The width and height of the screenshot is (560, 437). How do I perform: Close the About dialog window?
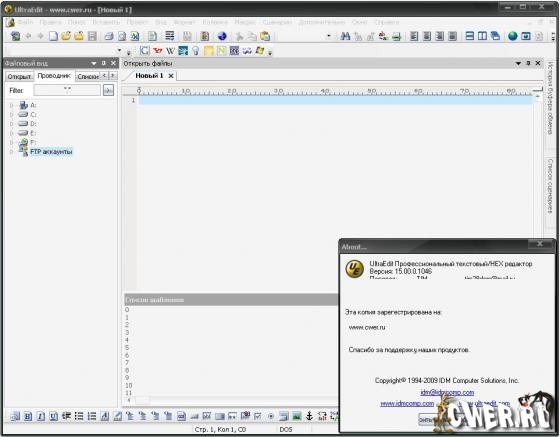[540, 244]
